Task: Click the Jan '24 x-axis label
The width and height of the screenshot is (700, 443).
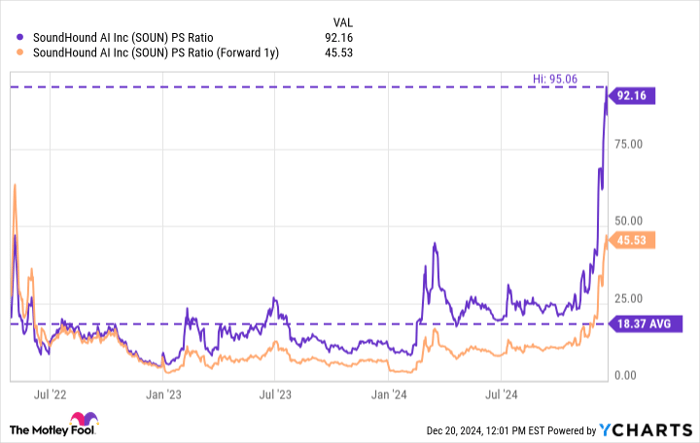Action: tap(389, 395)
